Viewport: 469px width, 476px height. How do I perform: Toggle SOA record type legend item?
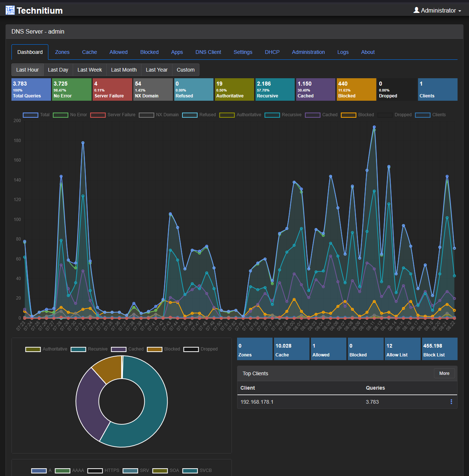(165, 470)
